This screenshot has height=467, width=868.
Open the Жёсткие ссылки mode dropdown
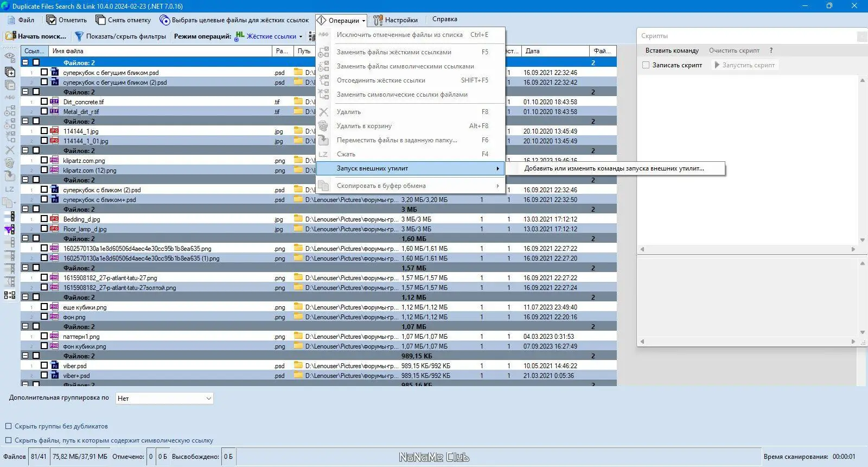pyautogui.click(x=301, y=37)
